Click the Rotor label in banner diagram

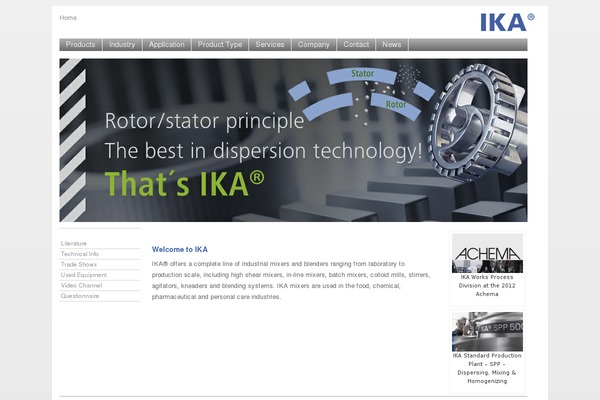tap(396, 104)
